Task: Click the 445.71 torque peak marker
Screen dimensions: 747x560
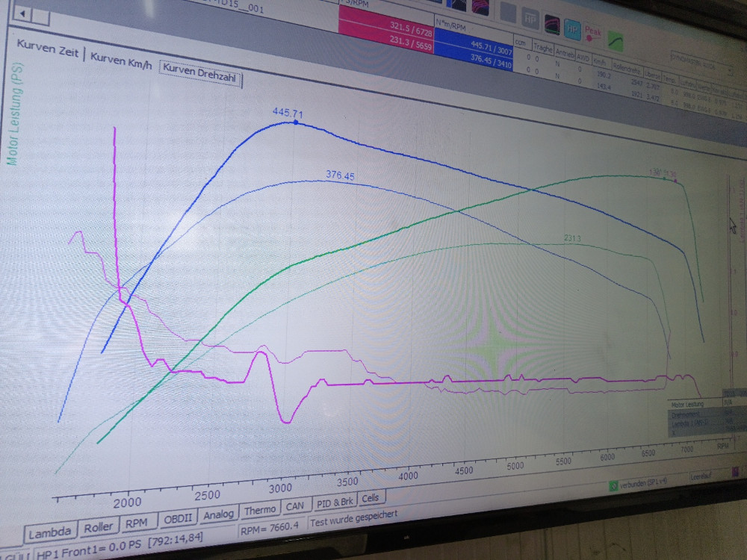Action: point(295,122)
